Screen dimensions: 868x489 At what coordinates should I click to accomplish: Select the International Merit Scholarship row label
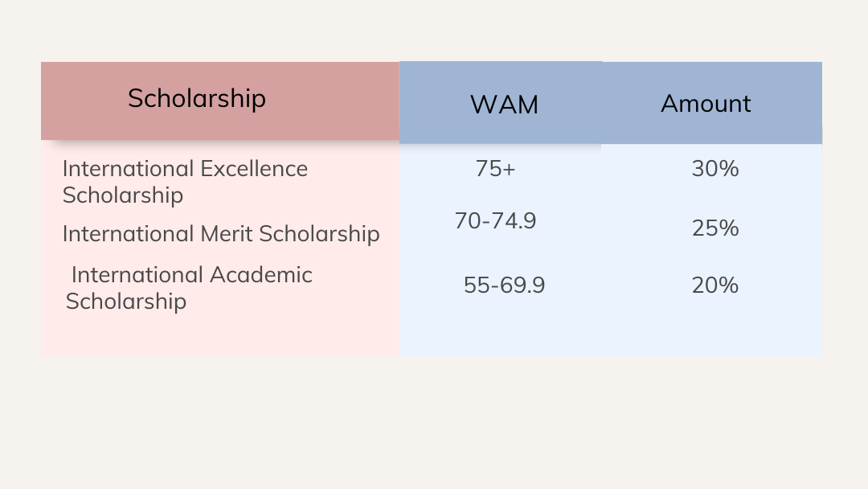pos(220,234)
